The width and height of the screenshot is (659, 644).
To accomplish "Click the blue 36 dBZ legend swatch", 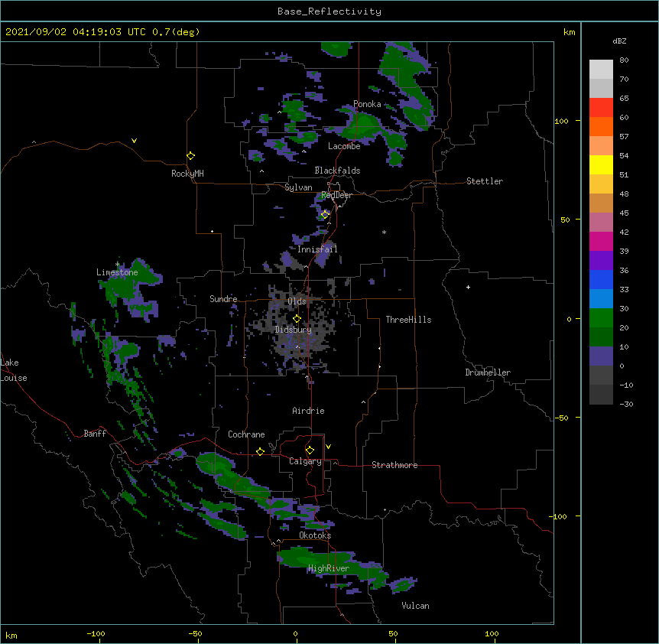I will pos(601,280).
